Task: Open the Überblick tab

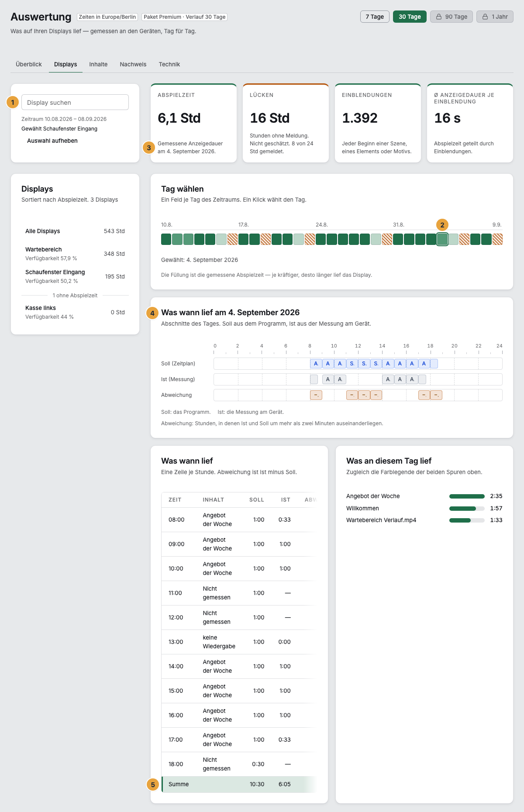Action: point(29,64)
